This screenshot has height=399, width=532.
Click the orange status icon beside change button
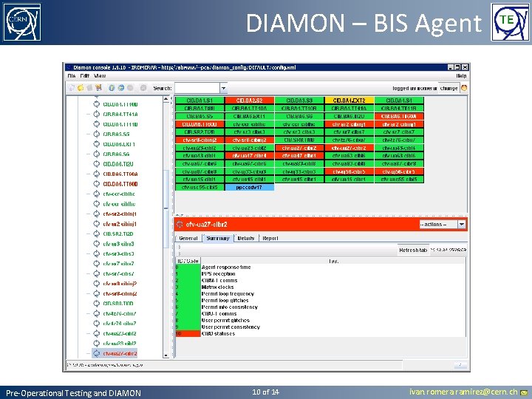coord(464,88)
